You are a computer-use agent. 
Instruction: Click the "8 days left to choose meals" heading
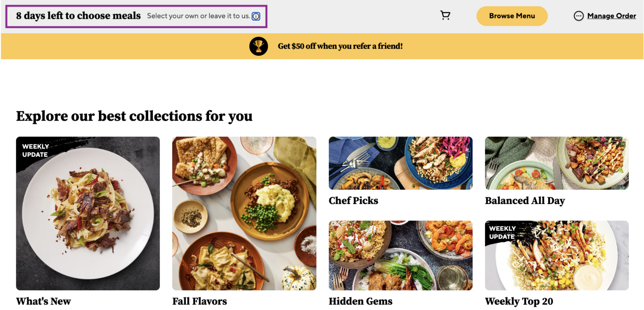[78, 16]
